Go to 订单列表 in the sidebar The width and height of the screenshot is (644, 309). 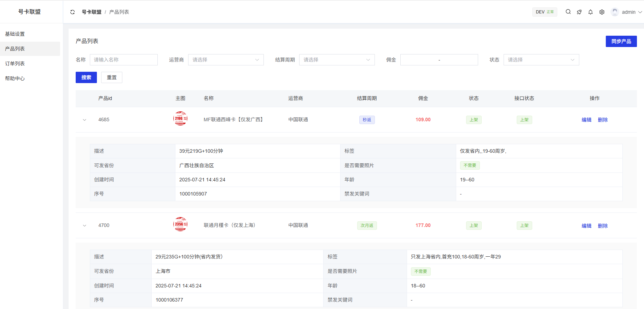coord(15,64)
